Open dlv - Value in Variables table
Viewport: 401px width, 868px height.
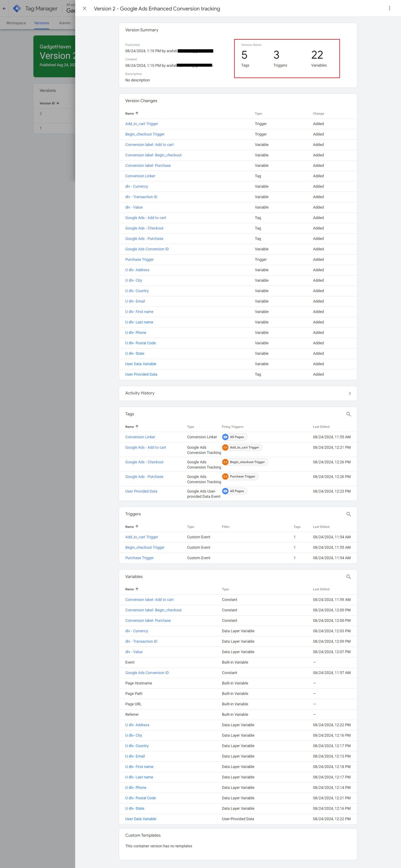(134, 652)
